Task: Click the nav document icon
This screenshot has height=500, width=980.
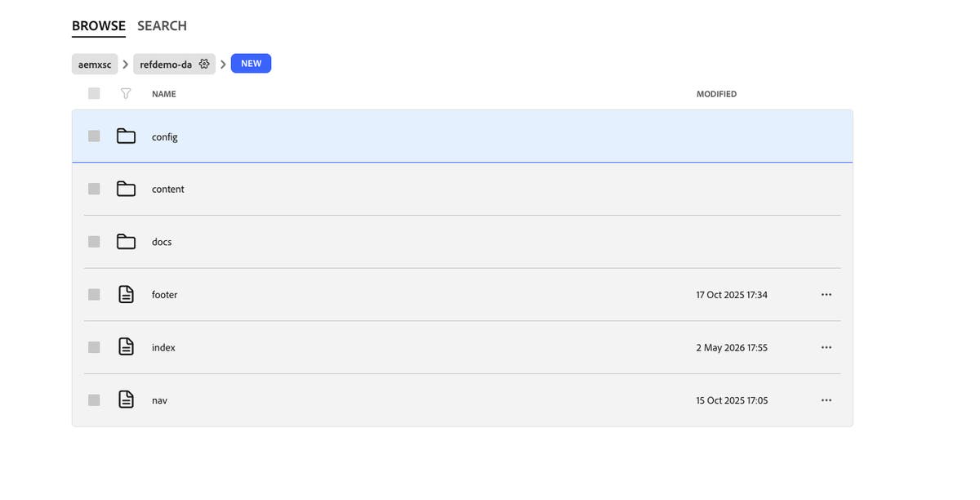Action: [x=126, y=400]
